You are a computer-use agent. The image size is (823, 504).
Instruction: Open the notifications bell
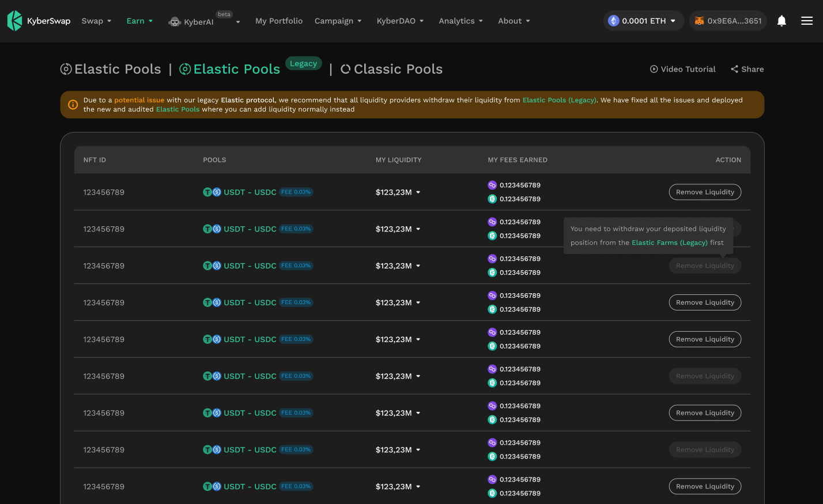tap(782, 21)
